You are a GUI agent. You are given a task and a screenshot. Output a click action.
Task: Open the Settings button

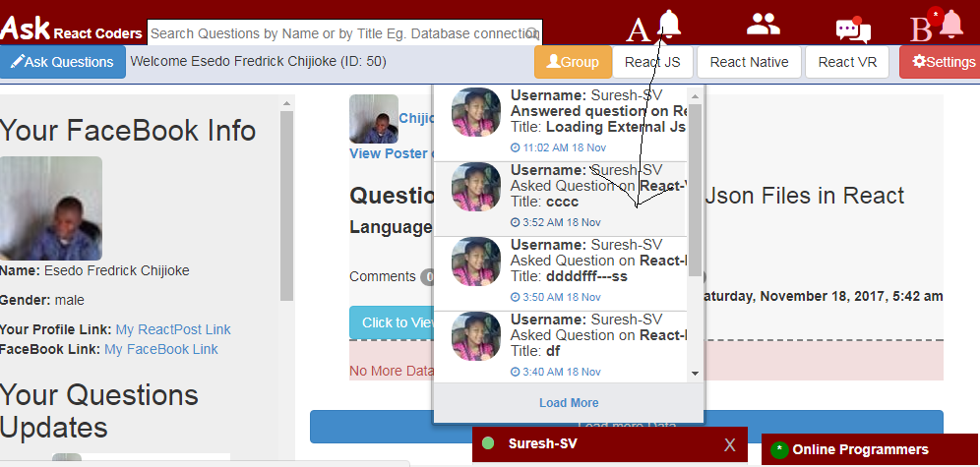(941, 62)
